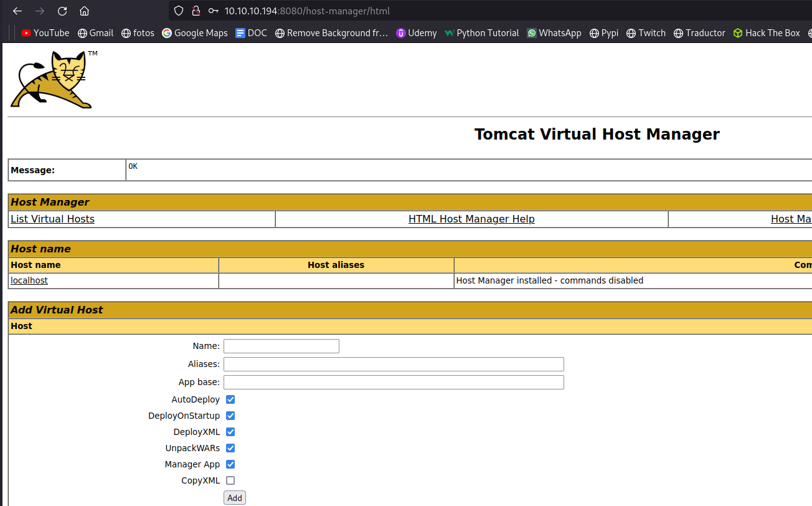Toggle the UnpackWARs checkbox
The image size is (812, 506).
coord(230,448)
